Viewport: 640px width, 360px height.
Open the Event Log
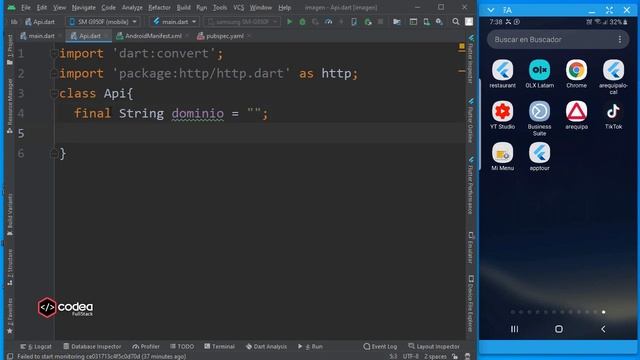point(380,347)
